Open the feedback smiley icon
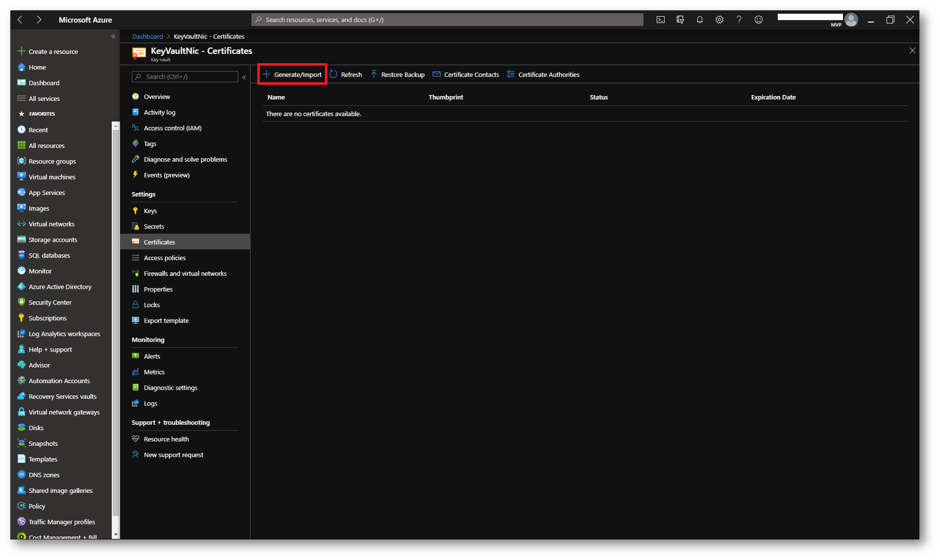940x560 pixels. coord(758,20)
